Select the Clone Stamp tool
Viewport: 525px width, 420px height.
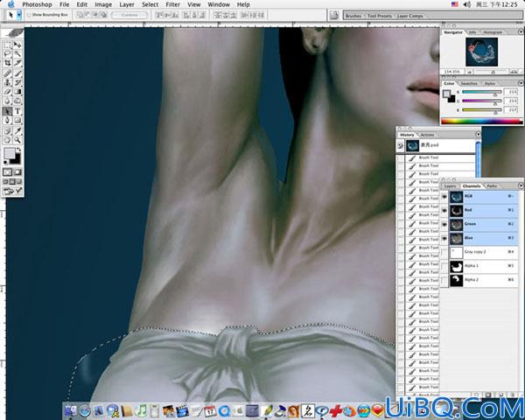[7, 83]
